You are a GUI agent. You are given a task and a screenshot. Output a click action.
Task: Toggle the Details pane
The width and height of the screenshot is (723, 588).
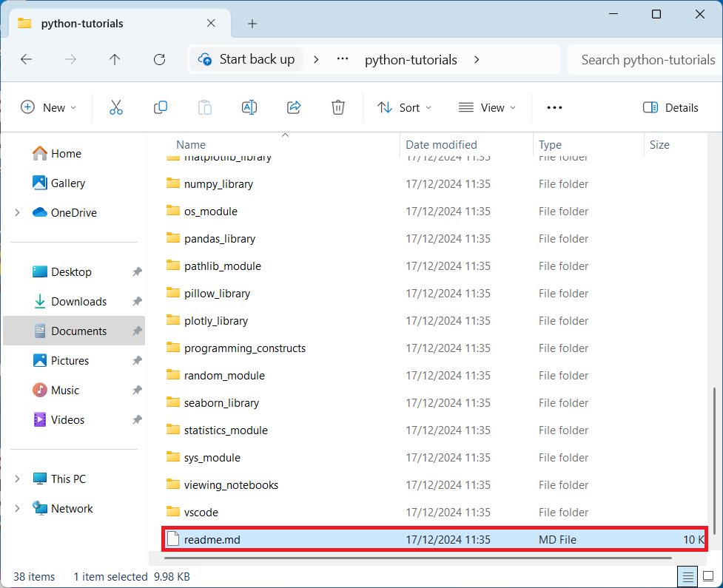point(670,107)
